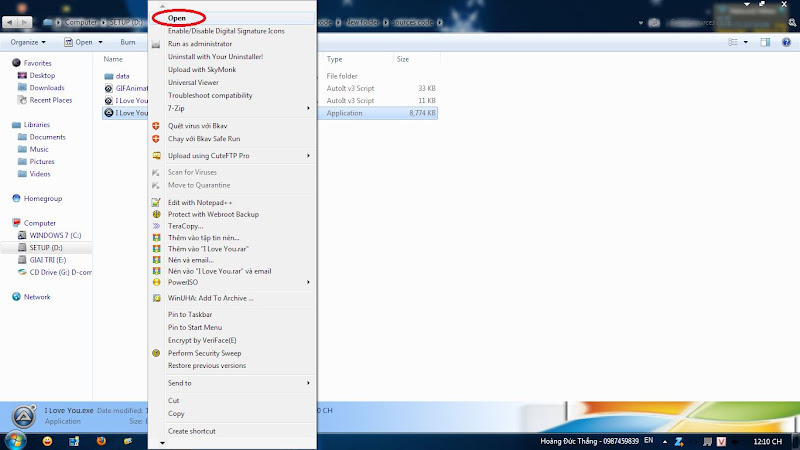Click the PowerISO disc icon

(x=156, y=283)
